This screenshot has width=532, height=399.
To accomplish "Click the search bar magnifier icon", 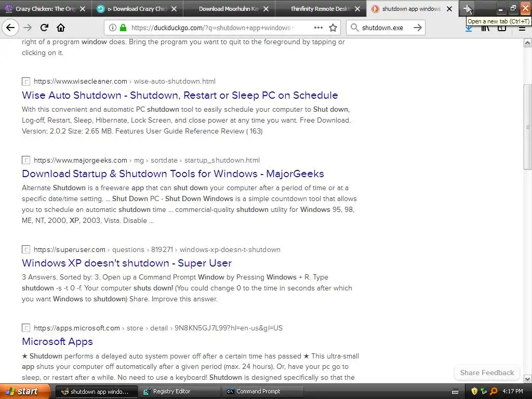I will (354, 28).
